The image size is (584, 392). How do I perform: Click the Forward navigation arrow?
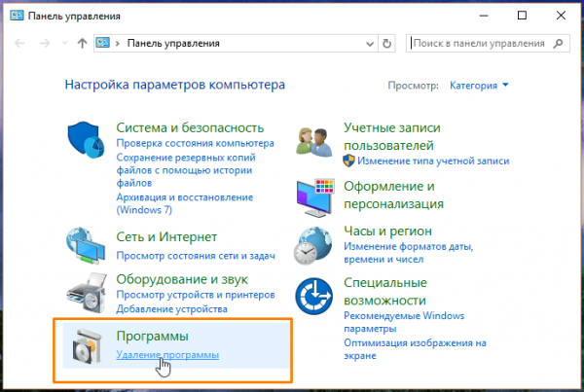(45, 44)
